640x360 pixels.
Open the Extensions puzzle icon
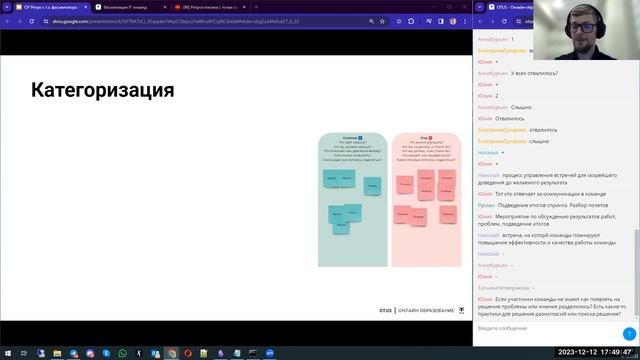click(x=411, y=21)
